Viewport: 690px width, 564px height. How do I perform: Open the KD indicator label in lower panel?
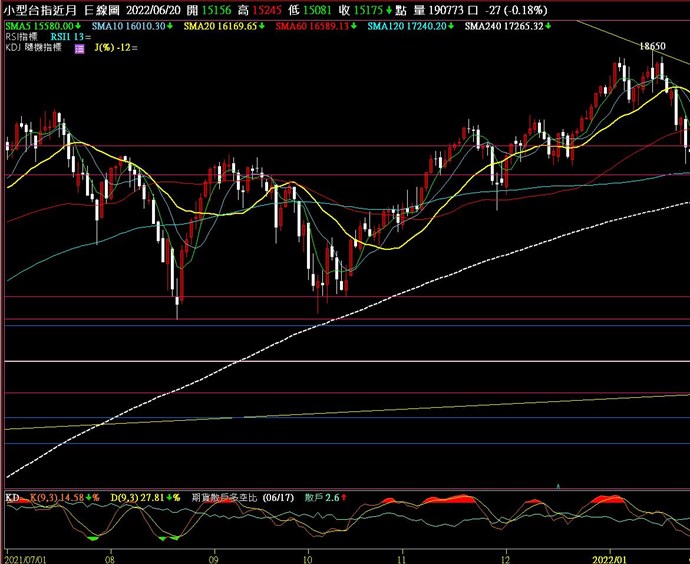12,497
